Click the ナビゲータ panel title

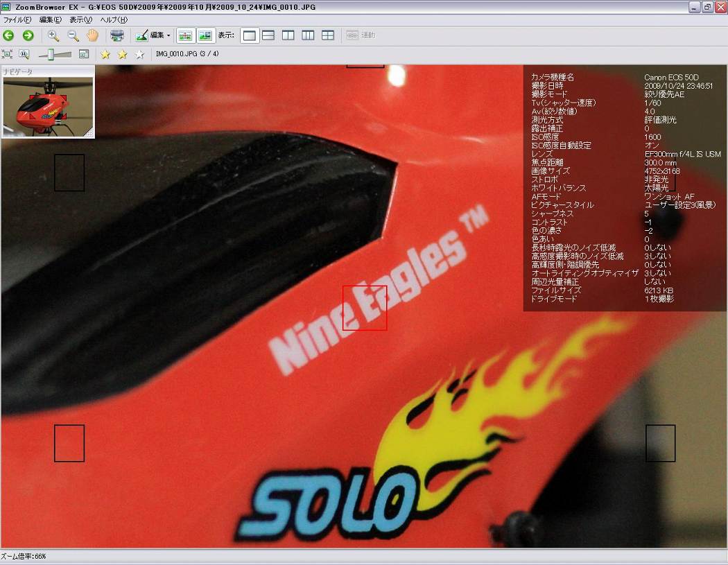(17, 72)
